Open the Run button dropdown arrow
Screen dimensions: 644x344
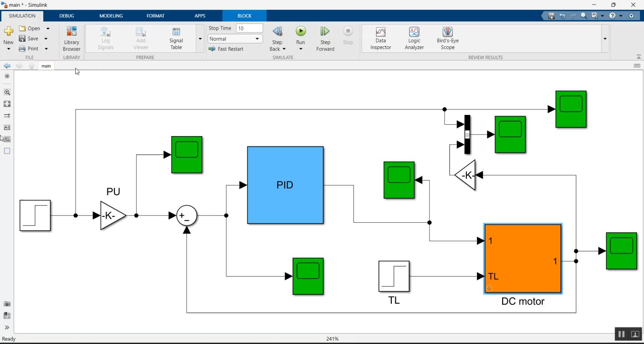pyautogui.click(x=301, y=49)
